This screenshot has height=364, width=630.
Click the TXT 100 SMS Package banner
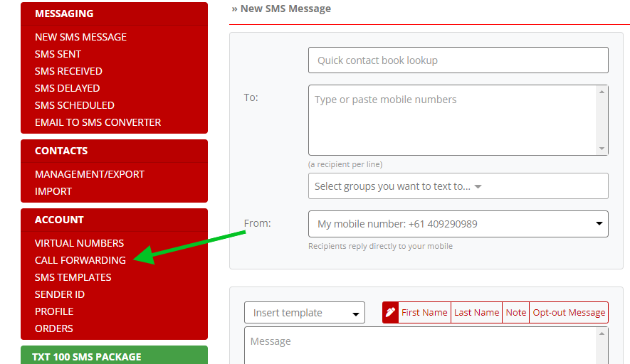(114, 355)
